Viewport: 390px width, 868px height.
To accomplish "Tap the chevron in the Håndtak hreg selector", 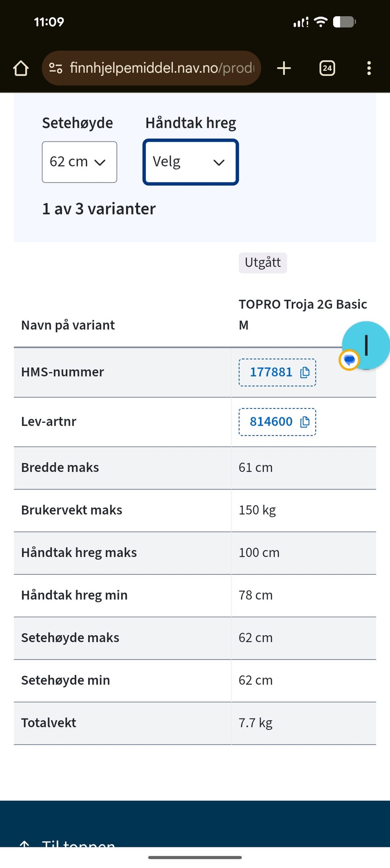I will coord(219,162).
